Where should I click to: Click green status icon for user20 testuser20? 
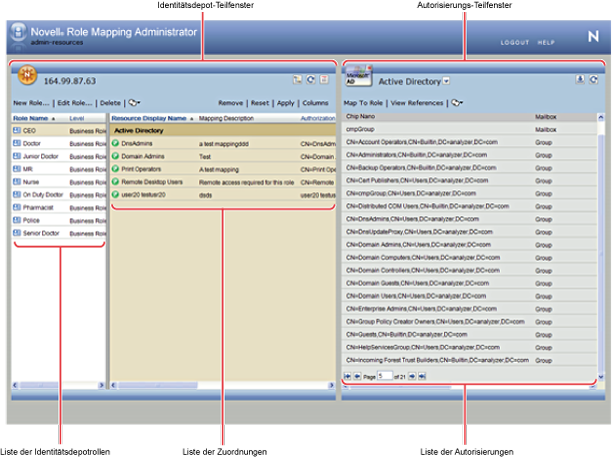[x=116, y=194]
